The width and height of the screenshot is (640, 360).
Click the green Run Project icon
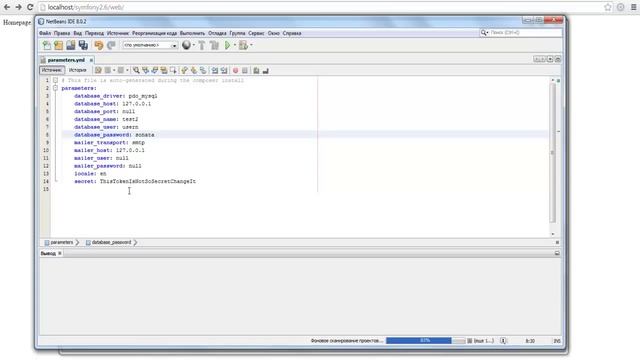228,45
